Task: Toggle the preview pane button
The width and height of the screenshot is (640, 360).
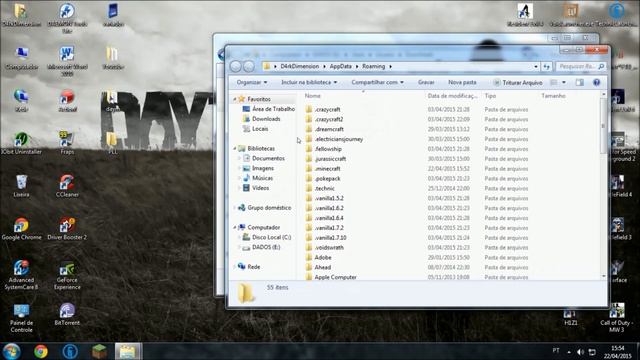Action: pyautogui.click(x=580, y=82)
